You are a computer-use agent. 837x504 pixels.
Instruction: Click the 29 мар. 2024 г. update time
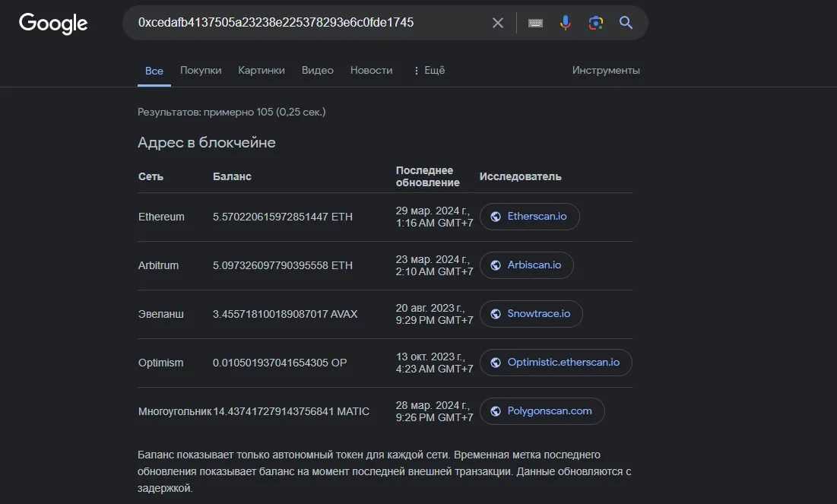click(434, 217)
